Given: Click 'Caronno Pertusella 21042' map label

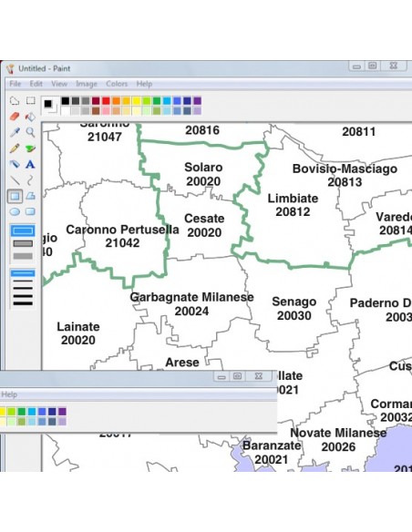Looking at the screenshot, I should [122, 236].
